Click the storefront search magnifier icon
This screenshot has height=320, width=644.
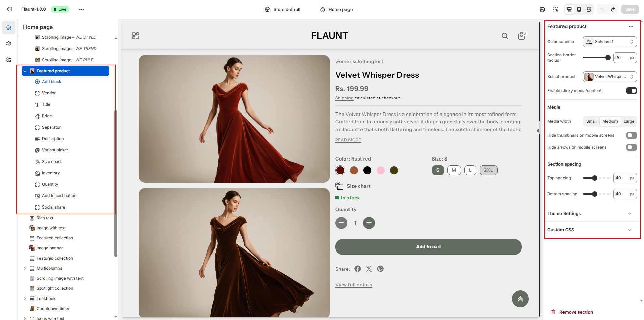(505, 36)
